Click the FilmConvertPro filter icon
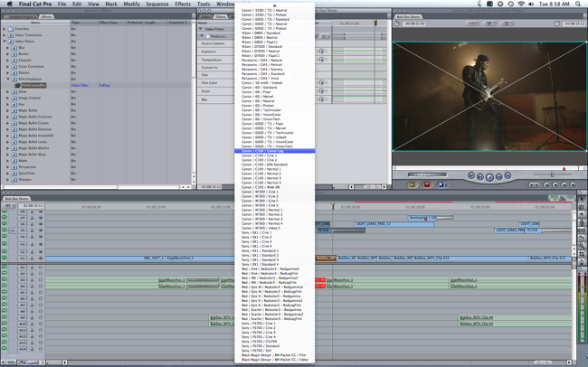Viewport: 588px width, 367px height. [17, 86]
